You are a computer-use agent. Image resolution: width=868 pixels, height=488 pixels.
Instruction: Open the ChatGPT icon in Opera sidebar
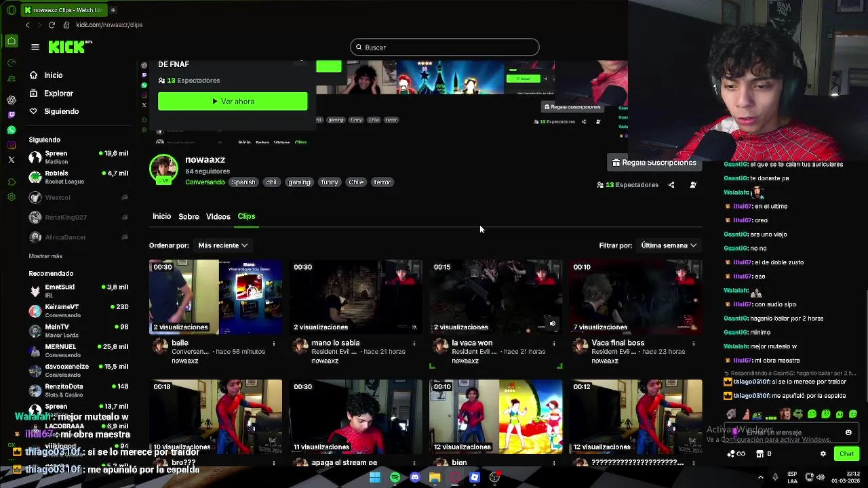pos(12,100)
